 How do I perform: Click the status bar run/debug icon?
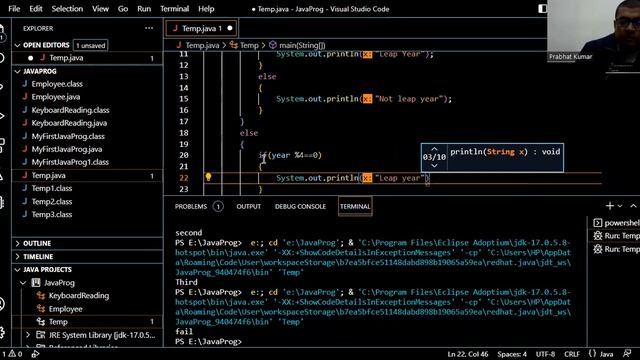(36, 354)
